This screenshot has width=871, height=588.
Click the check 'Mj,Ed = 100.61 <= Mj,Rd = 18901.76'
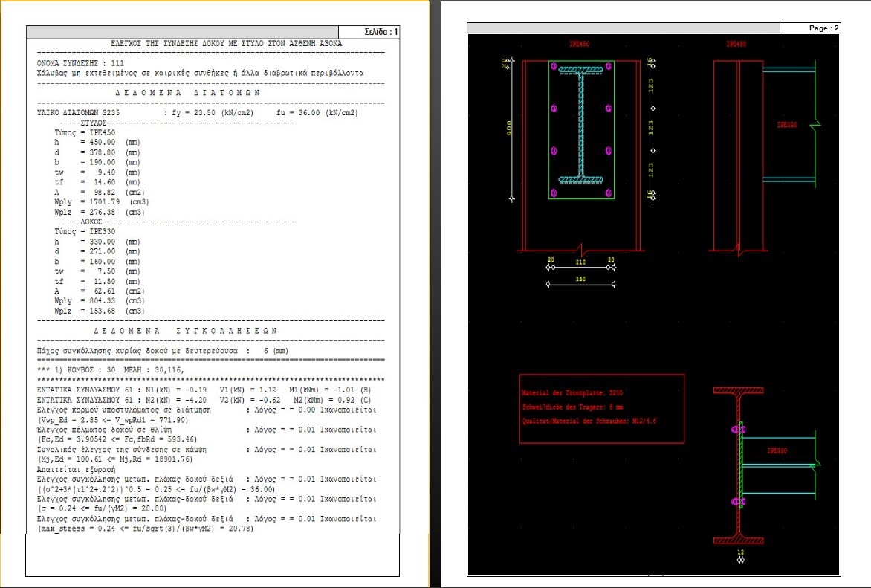(115, 459)
